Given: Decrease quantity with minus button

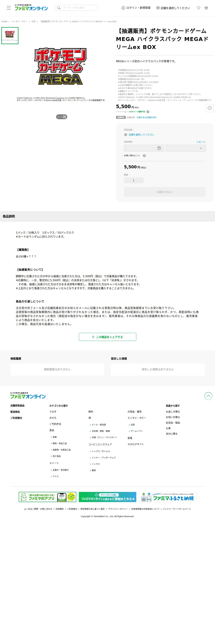Looking at the screenshot, I should click(127, 180).
